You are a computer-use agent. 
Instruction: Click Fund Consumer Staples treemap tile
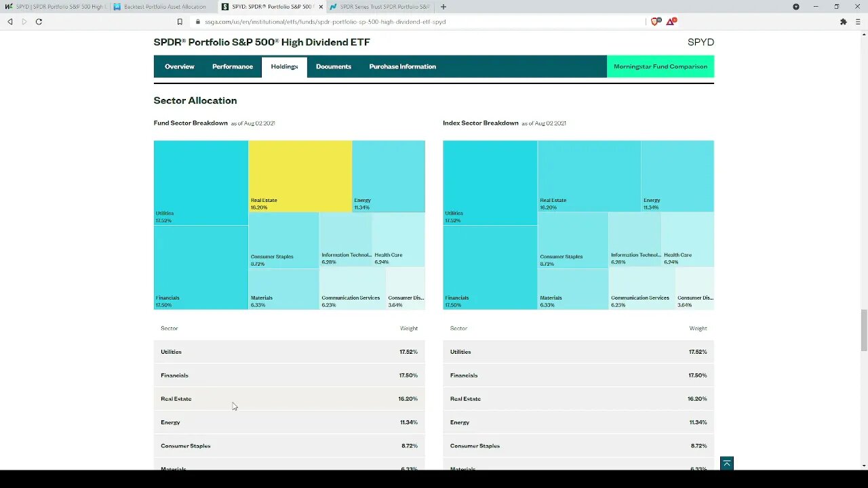coord(283,241)
